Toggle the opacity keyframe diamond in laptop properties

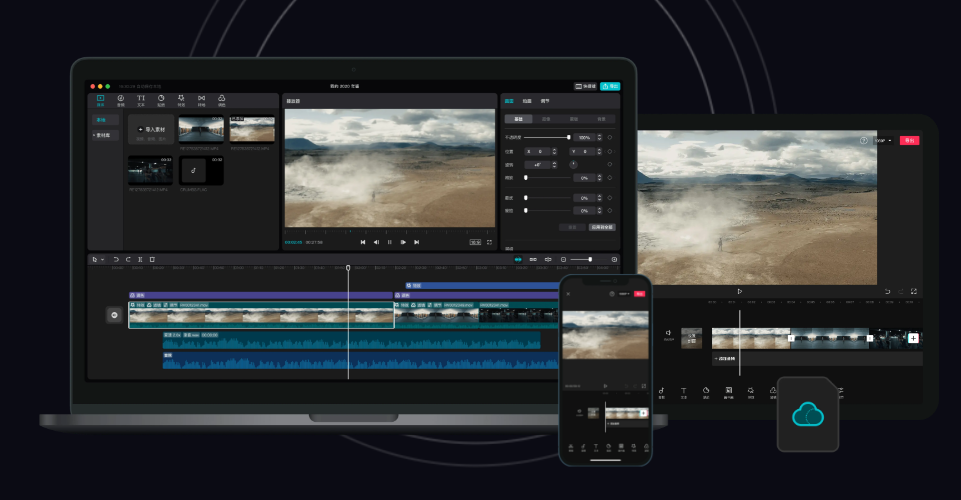pos(610,137)
